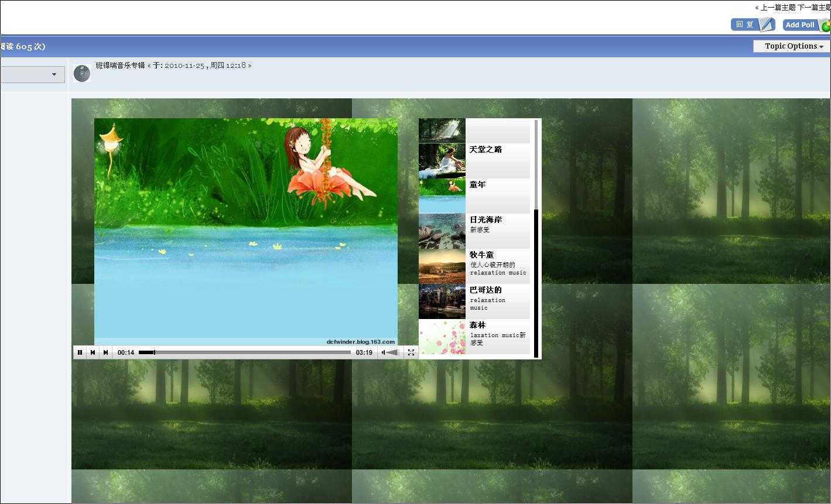Click the 牧牛童 landscape thumbnail

tap(442, 266)
